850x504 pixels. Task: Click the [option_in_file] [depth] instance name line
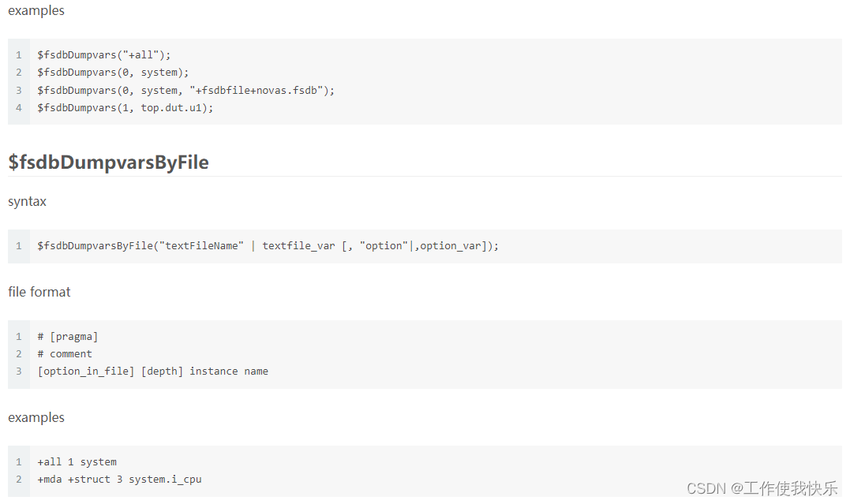point(152,371)
